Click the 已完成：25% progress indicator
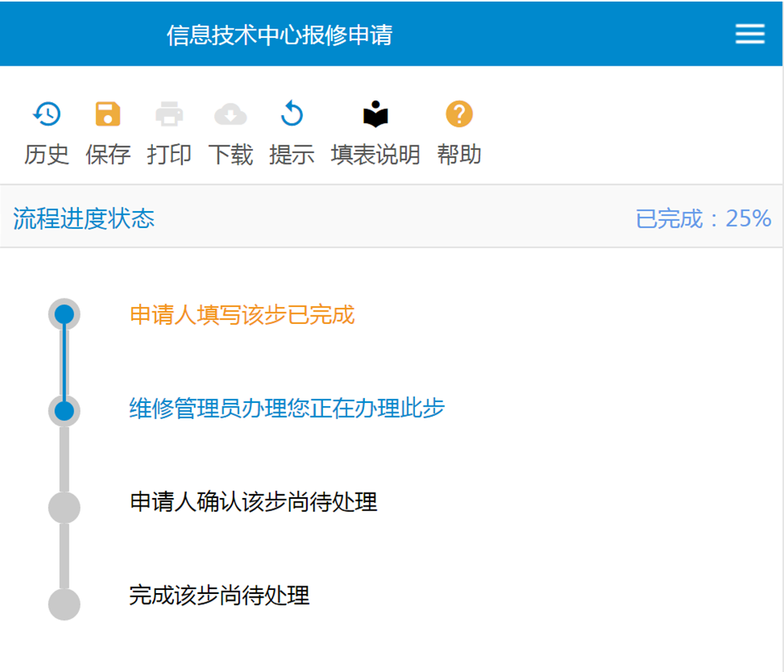Image resolution: width=784 pixels, height=672 pixels. [x=703, y=218]
